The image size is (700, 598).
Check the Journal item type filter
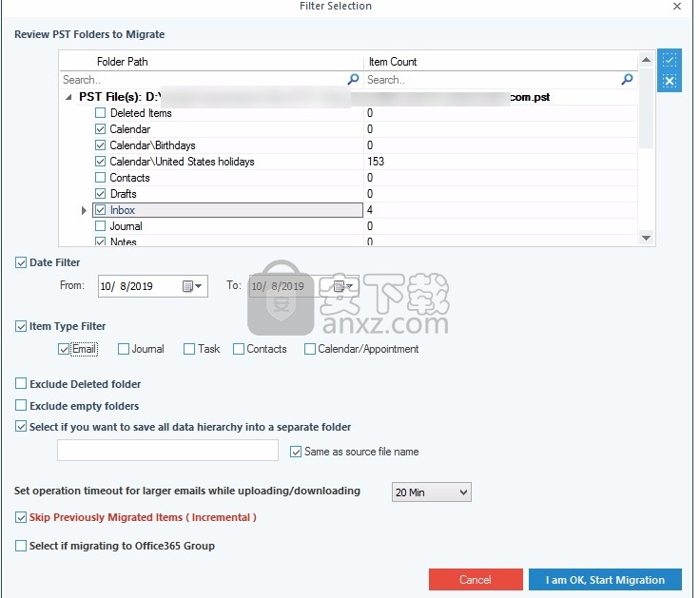click(x=124, y=349)
